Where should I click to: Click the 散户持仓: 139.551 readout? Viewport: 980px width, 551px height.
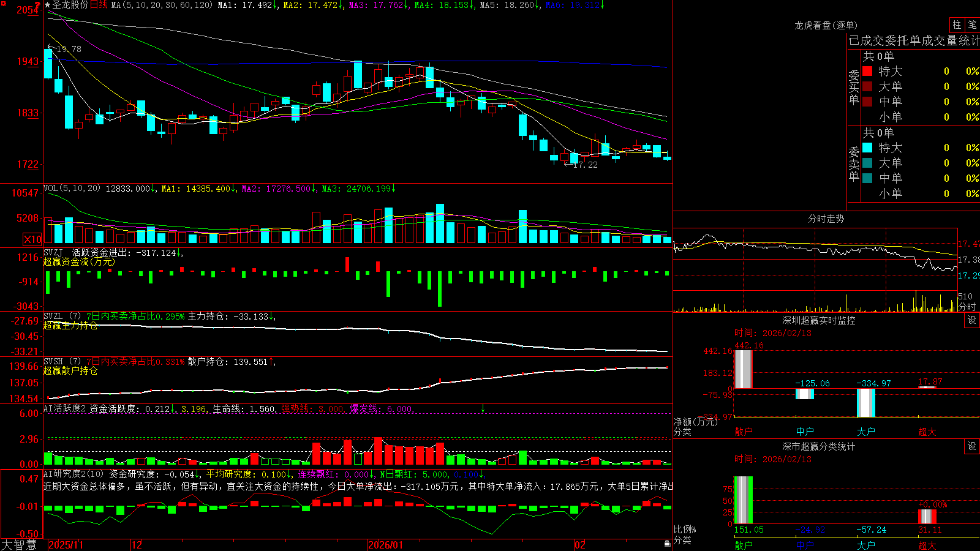(232, 362)
